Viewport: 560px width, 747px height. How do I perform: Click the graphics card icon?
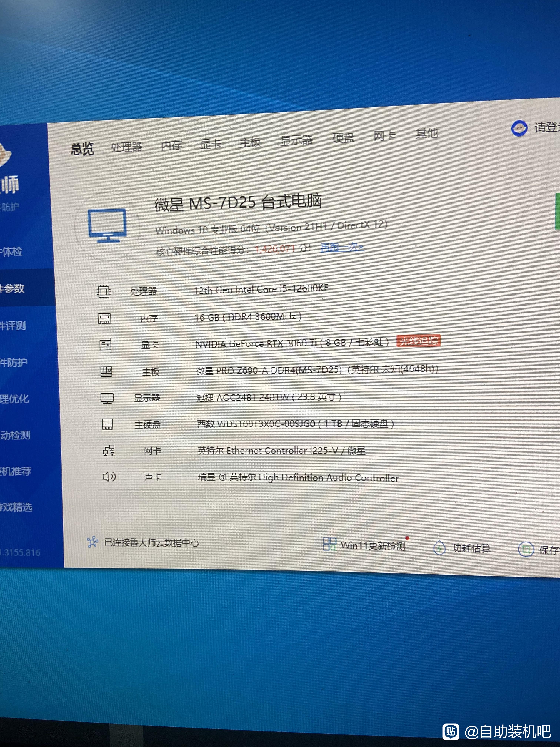click(x=105, y=345)
